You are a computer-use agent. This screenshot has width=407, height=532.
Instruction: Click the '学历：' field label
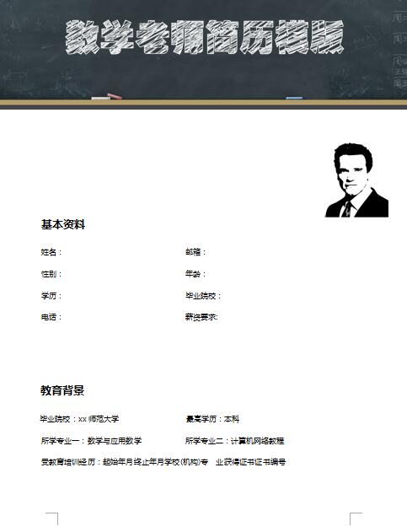pyautogui.click(x=51, y=296)
